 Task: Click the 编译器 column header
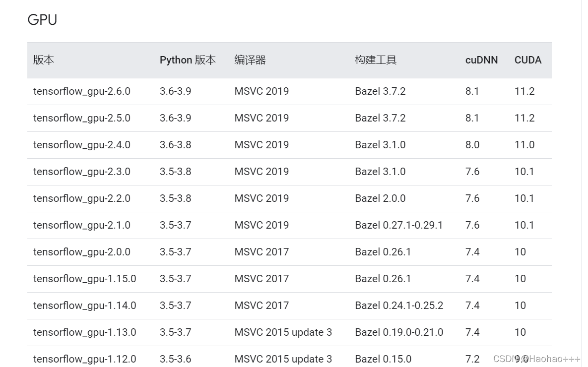click(250, 60)
